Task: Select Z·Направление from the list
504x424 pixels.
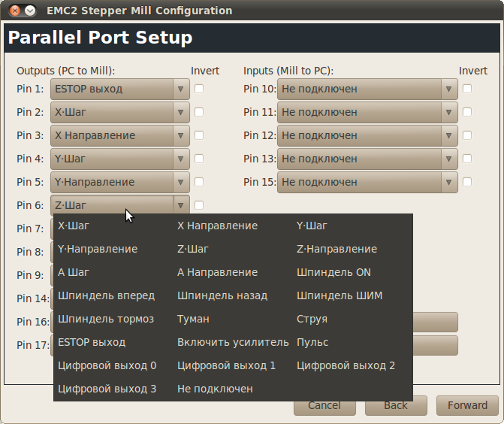Action: pos(337,249)
